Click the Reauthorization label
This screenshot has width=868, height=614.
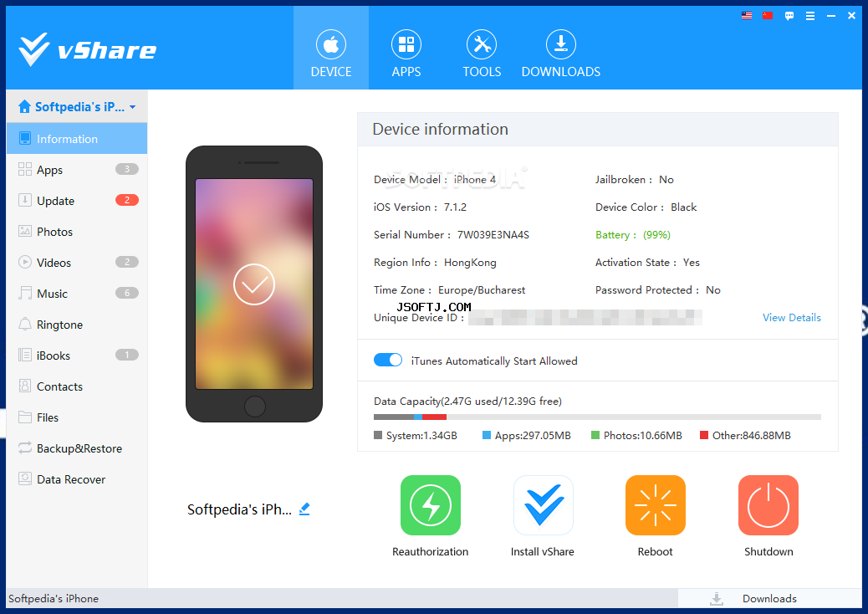point(430,551)
